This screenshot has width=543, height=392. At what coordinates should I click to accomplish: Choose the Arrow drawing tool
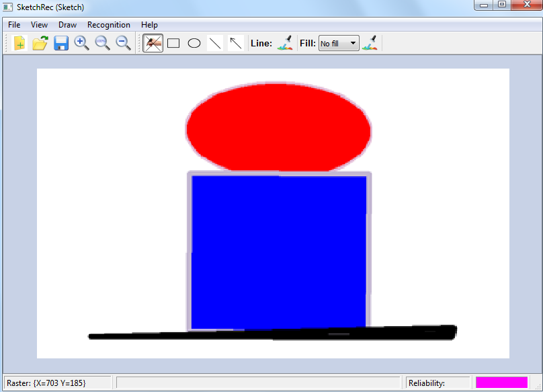pos(235,43)
